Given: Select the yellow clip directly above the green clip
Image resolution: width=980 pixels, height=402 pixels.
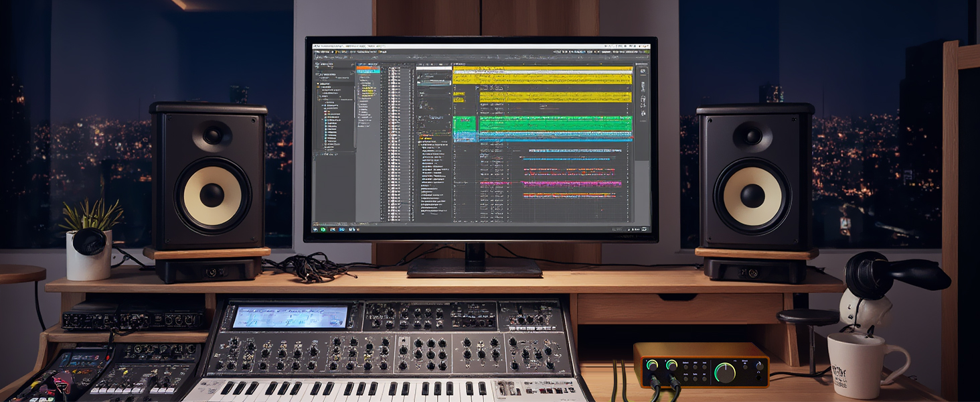Looking at the screenshot, I should (x=556, y=97).
